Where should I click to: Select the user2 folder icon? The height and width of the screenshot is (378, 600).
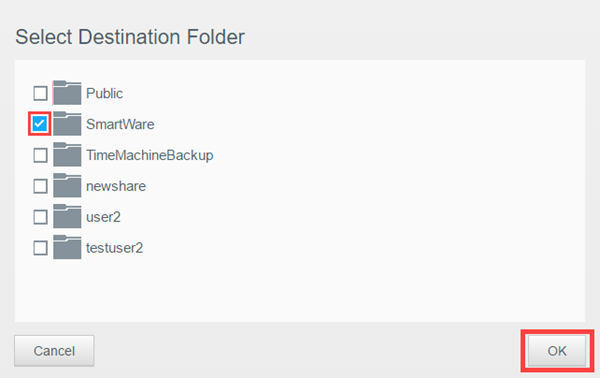[67, 217]
